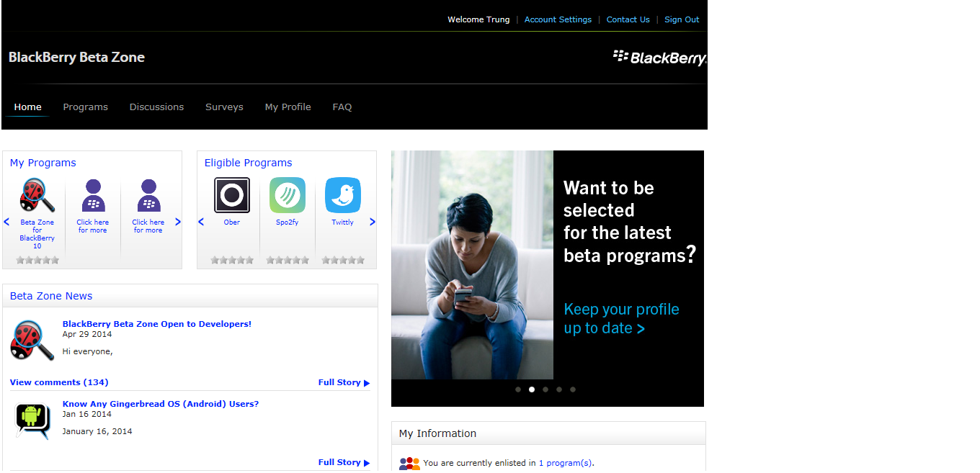
Task: Open the Spo2fy app icon
Action: point(288,195)
